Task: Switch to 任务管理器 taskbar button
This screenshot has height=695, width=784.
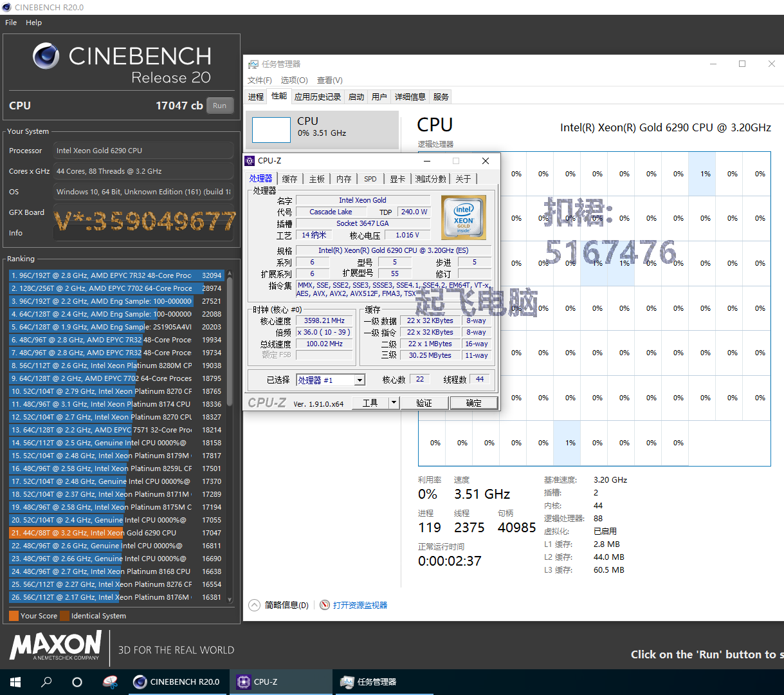Action: pos(385,682)
